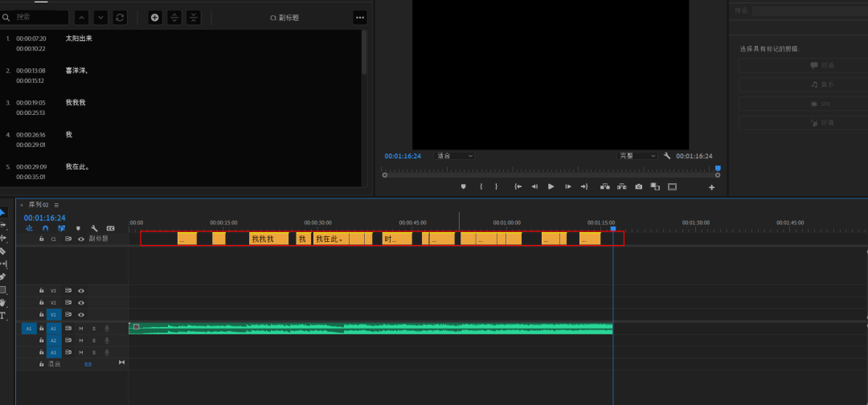Toggle lock on caption track C1
Image resolution: width=868 pixels, height=405 pixels.
(41, 239)
